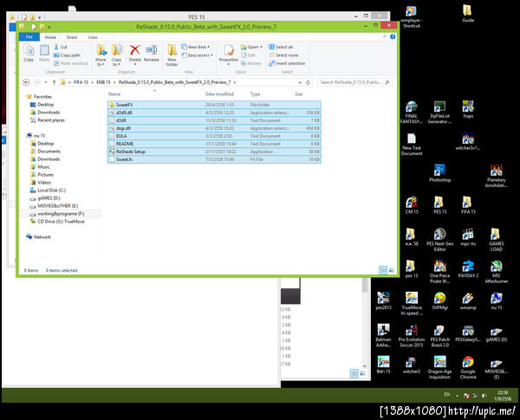This screenshot has height=420, width=520.
Task: Select the ReShade Setup application
Action: [214, 152]
